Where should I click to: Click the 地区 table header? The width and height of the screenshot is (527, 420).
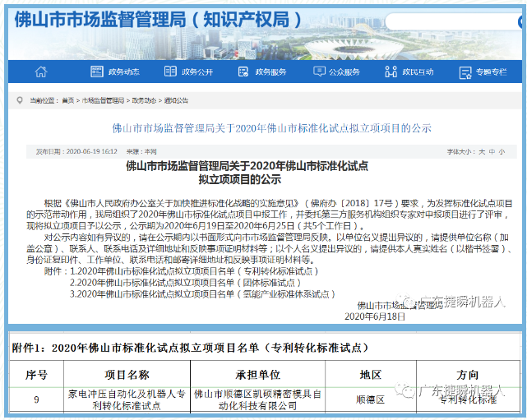click(x=370, y=375)
